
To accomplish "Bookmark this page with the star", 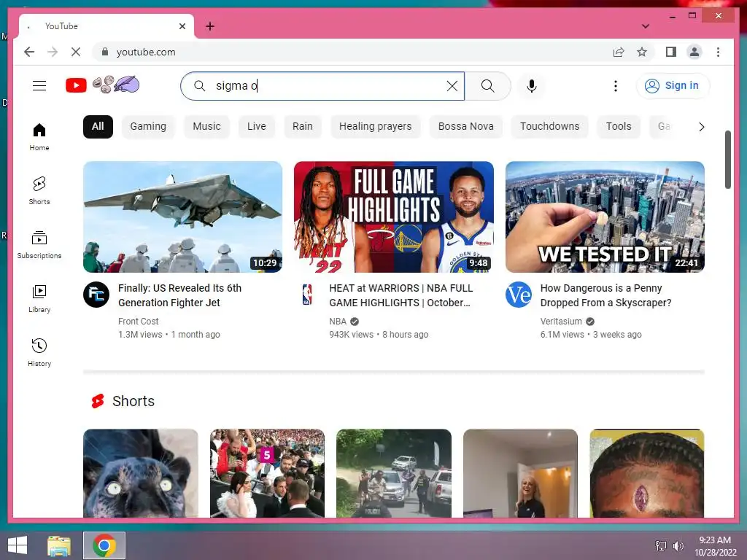I will (x=642, y=52).
